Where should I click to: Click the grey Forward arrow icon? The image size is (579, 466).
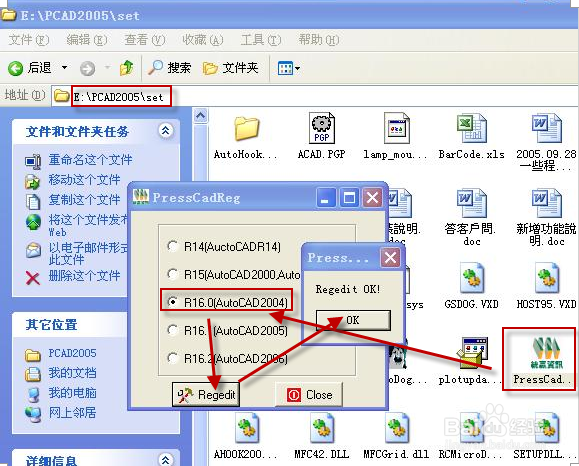pos(88,68)
